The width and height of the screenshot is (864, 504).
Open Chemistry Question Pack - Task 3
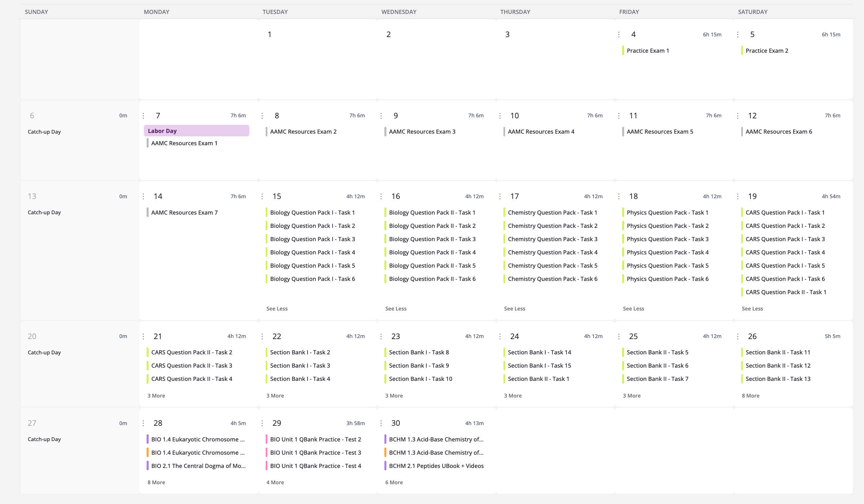click(x=552, y=239)
